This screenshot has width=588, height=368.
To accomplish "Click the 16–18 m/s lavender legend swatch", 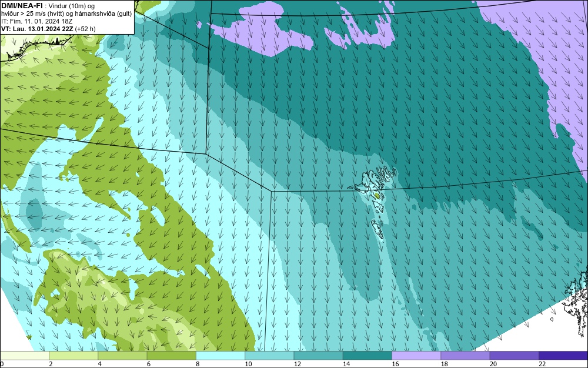I will pyautogui.click(x=416, y=355).
